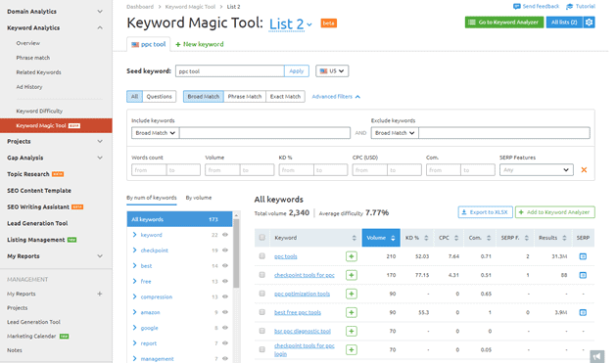Check 'bsr ppc diagnostic tool' row checkbox
Screen dimensions: 616x364
pos(262,331)
